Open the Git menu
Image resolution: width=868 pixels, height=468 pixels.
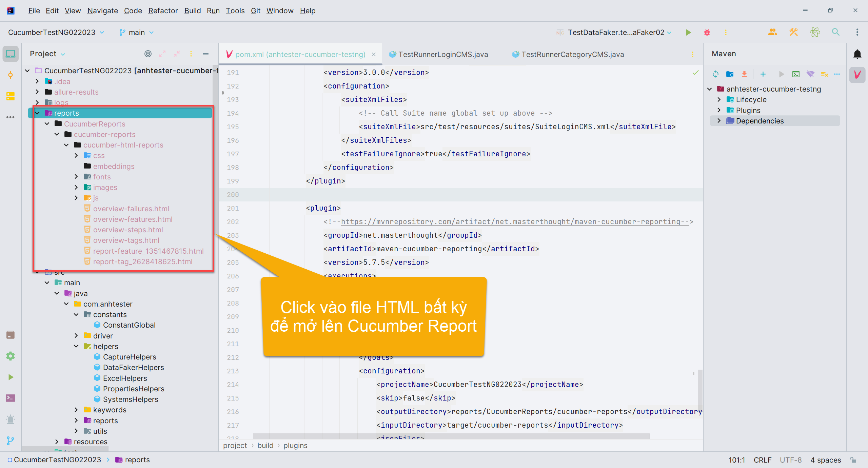pos(255,11)
